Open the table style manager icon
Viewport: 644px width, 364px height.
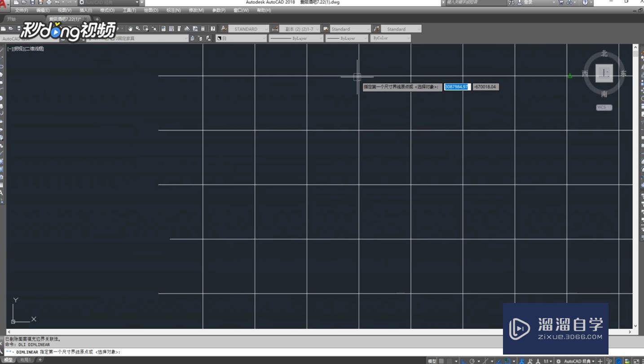coord(326,29)
